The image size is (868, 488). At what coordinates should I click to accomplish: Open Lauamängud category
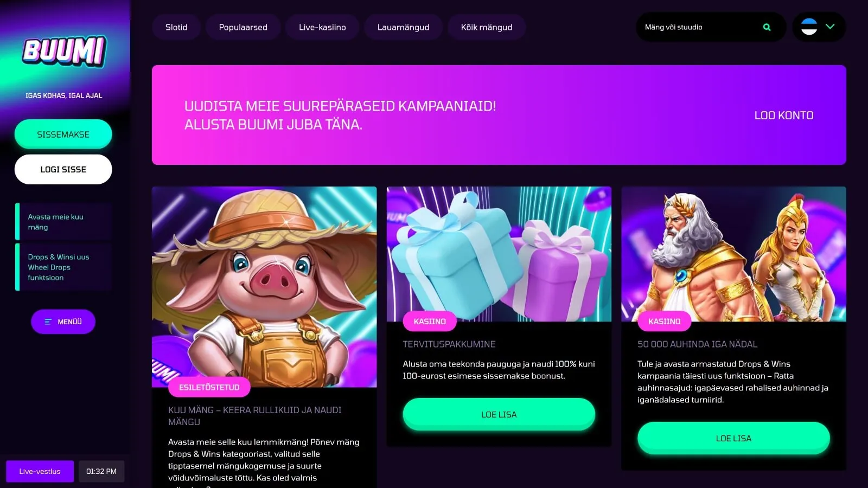click(403, 27)
